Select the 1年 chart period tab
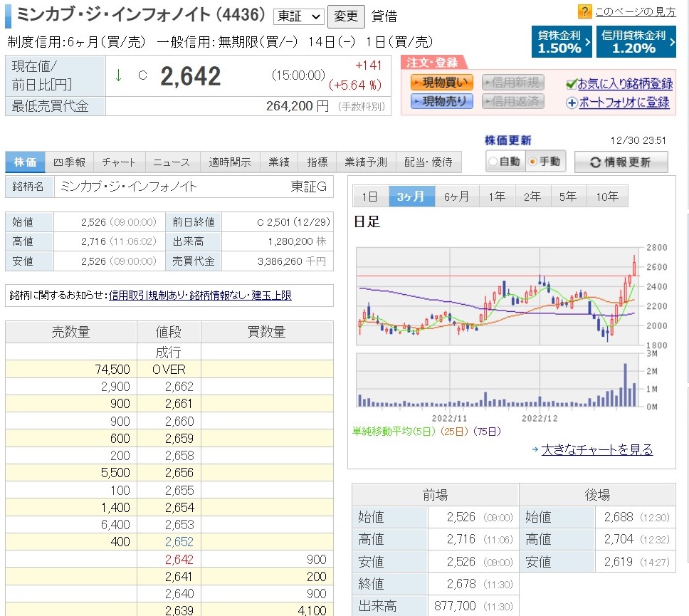 point(497,196)
